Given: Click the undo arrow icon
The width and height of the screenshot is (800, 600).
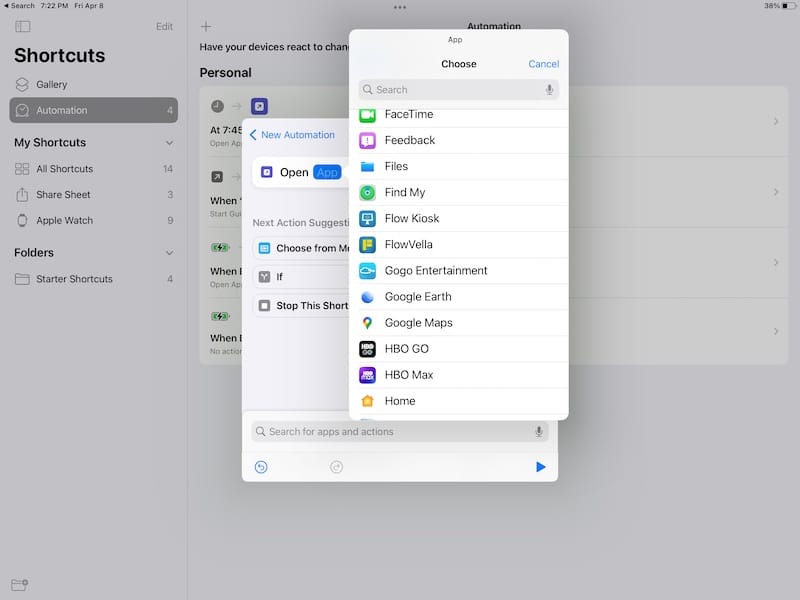Looking at the screenshot, I should [261, 467].
